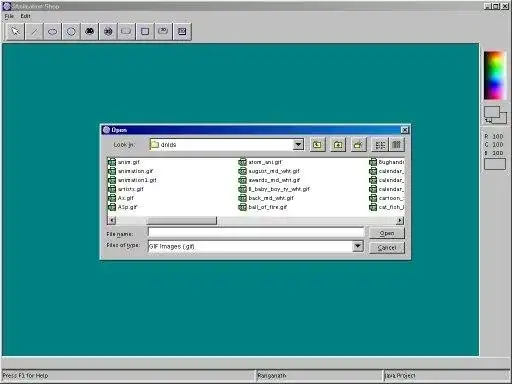The width and height of the screenshot is (512, 384).
Task: Select the arrow pointer tool
Action: (x=15, y=32)
